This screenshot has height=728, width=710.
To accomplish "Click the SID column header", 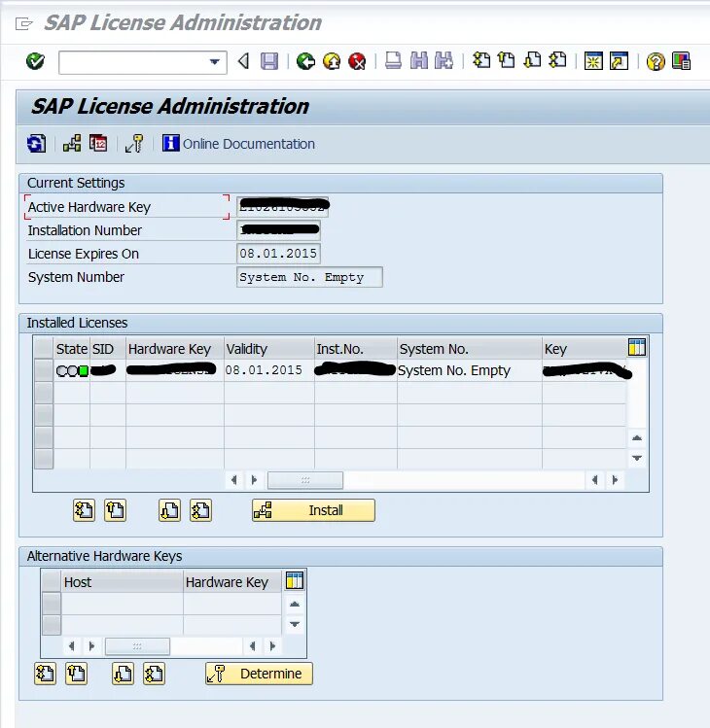I will (108, 349).
